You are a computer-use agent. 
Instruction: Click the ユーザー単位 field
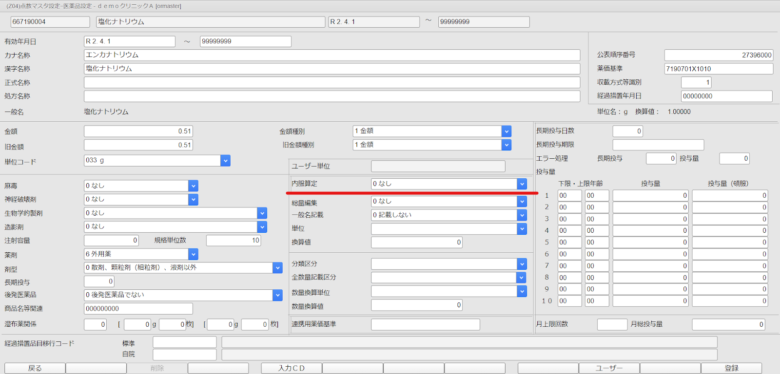[x=438, y=166]
